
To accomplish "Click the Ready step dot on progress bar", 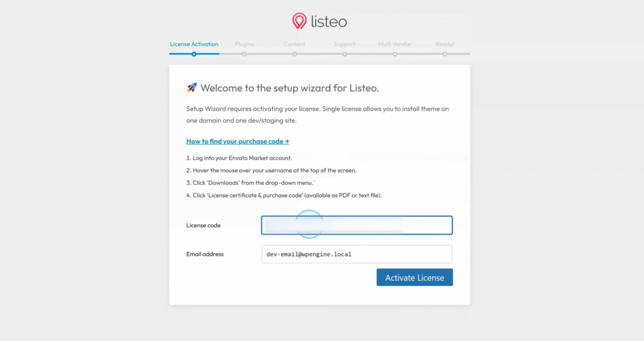I will point(445,54).
